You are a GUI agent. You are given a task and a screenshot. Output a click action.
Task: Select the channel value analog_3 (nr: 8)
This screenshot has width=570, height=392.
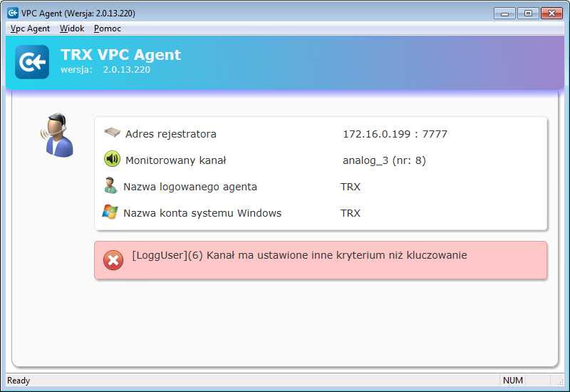(x=384, y=160)
